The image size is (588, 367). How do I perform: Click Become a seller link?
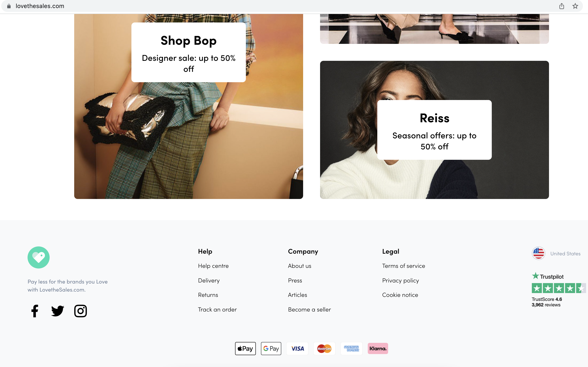click(310, 309)
